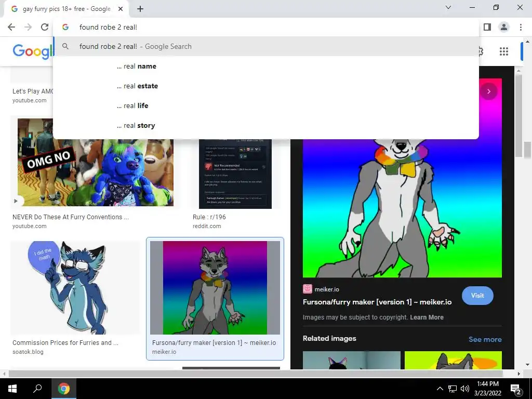Open a new browser tab
The width and height of the screenshot is (532, 399).
[x=140, y=9]
